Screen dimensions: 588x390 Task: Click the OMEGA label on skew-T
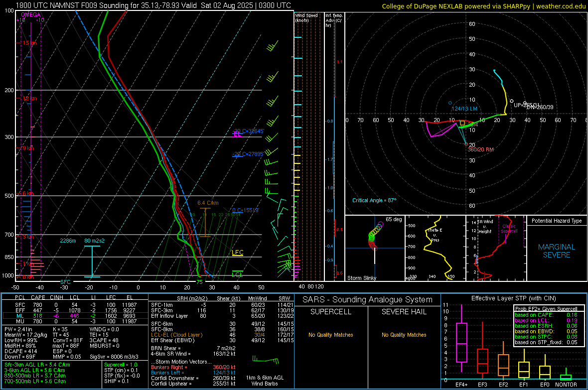point(31,14)
